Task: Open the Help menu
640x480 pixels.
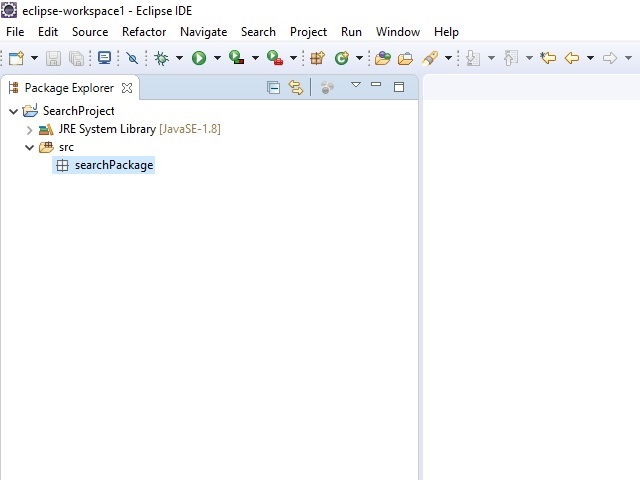Action: click(446, 32)
